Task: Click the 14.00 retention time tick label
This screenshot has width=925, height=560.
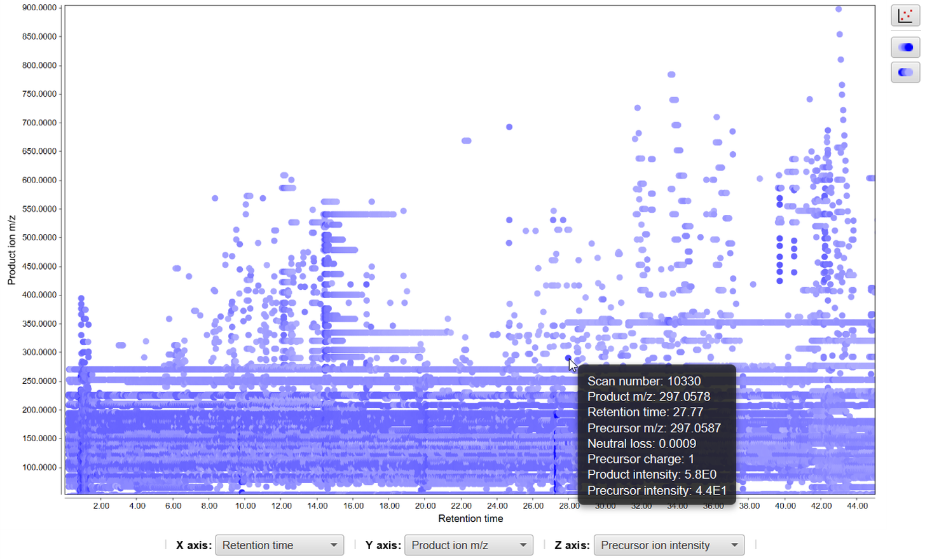Action: click(317, 506)
